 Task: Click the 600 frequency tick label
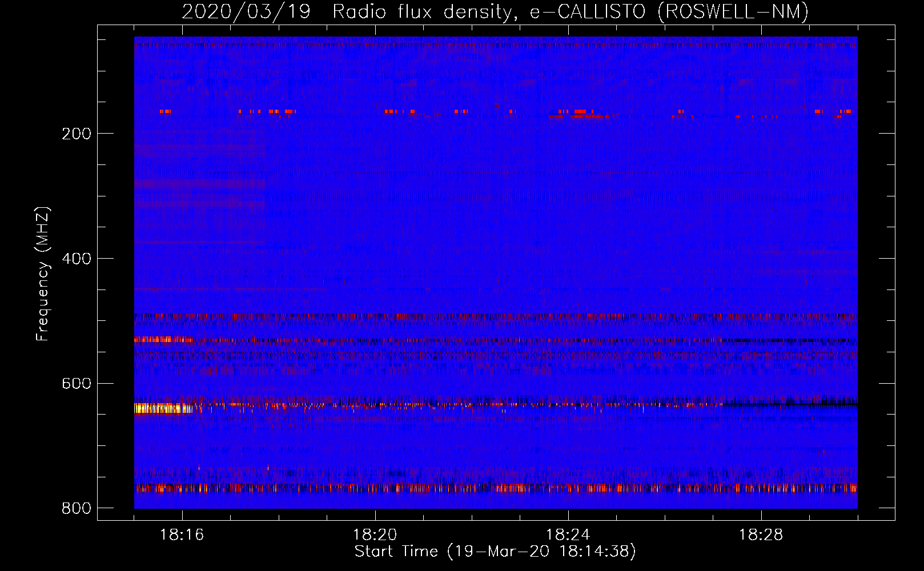(x=77, y=383)
